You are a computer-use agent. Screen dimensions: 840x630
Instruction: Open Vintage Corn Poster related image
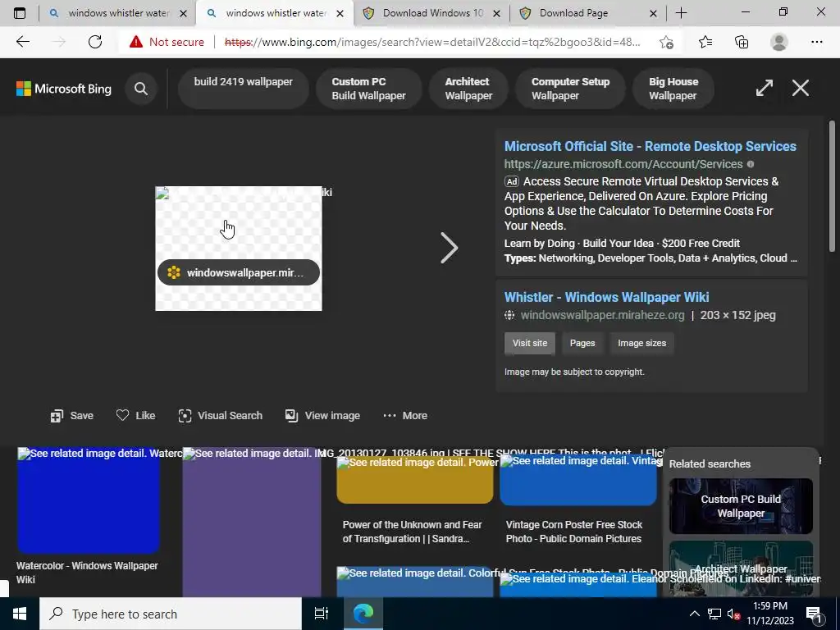click(x=578, y=480)
